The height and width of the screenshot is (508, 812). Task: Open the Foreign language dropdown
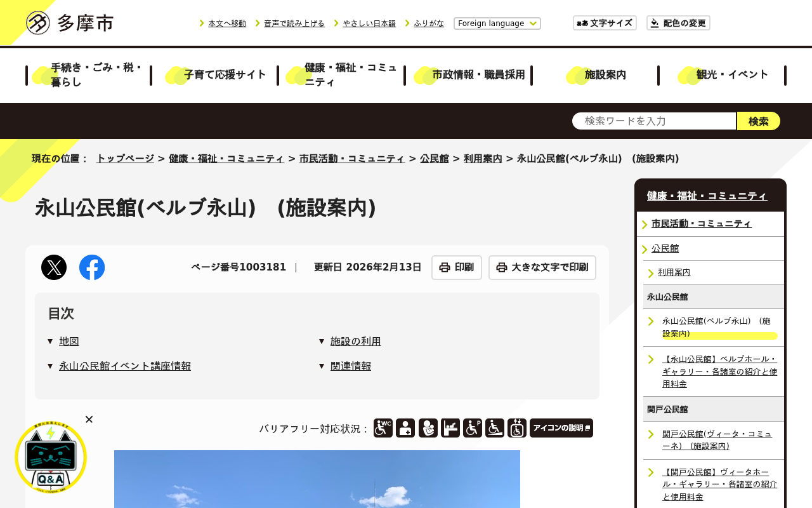497,23
